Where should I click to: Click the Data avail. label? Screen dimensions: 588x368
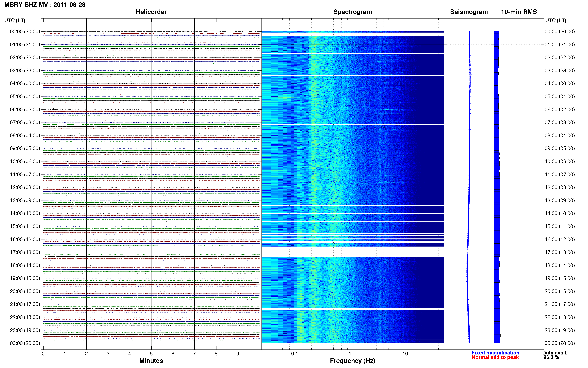coord(555,353)
